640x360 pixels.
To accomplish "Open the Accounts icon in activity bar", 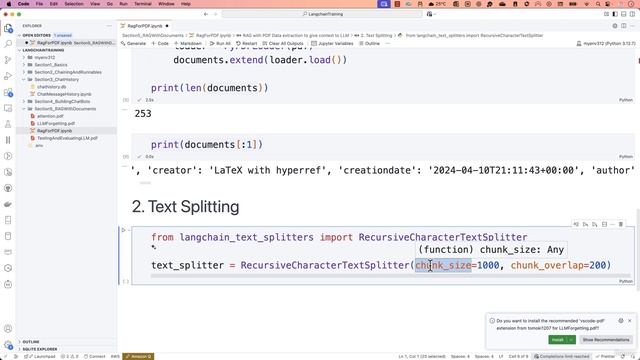I will pos(8,329).
